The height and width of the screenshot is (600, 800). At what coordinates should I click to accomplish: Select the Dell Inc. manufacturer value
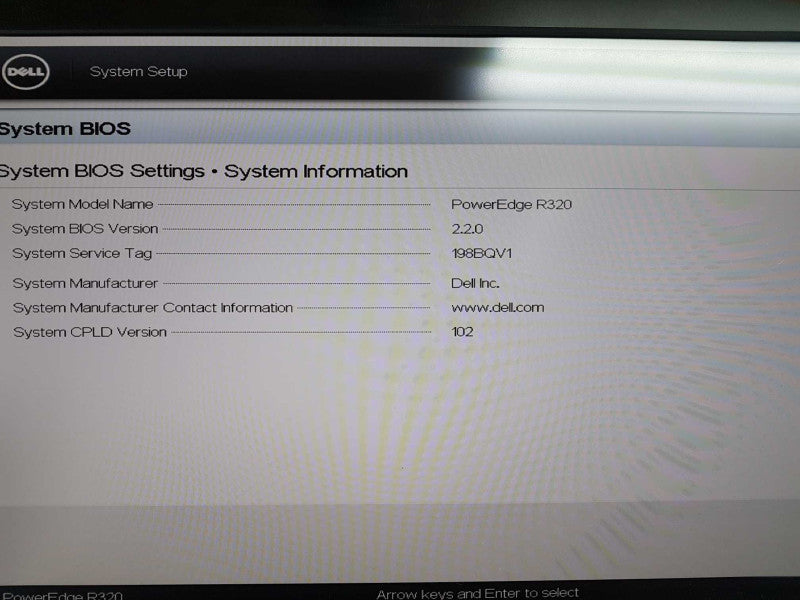(475, 283)
